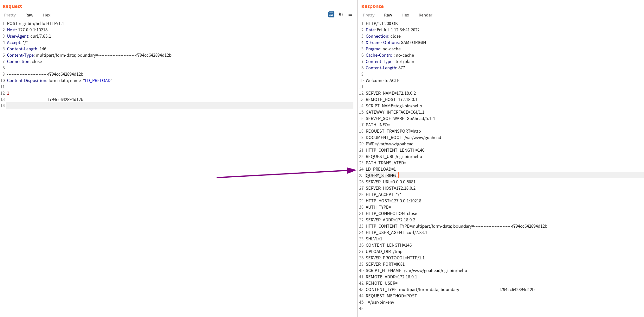Click the request Content-Type multipart boundary header
Viewport: 644px width, 317px height.
pyautogui.click(x=89, y=55)
